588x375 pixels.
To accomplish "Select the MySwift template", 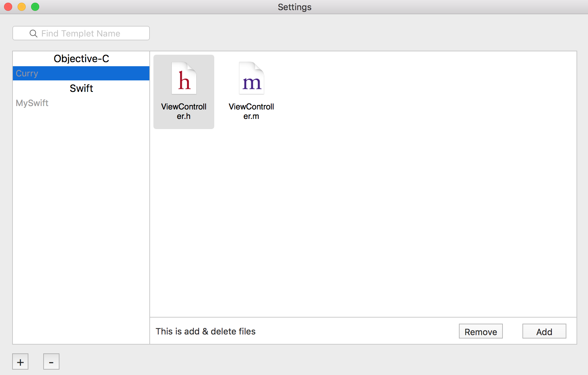I will [x=32, y=103].
